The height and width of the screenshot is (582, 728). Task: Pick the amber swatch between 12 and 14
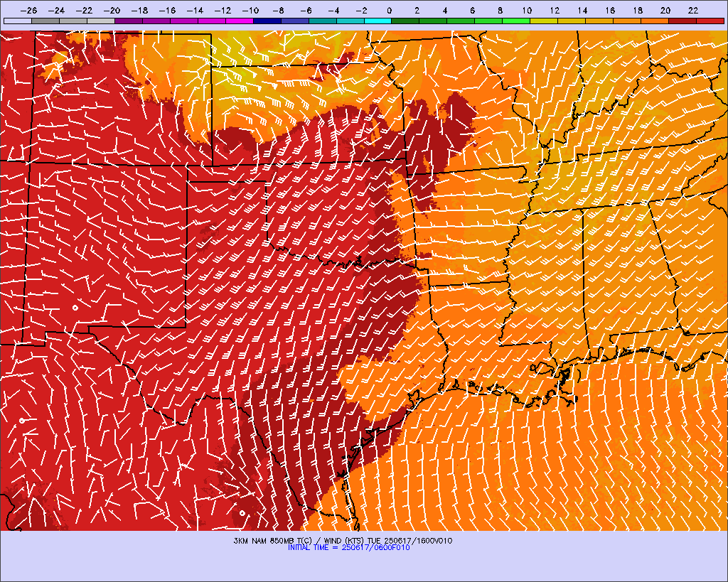[572, 21]
